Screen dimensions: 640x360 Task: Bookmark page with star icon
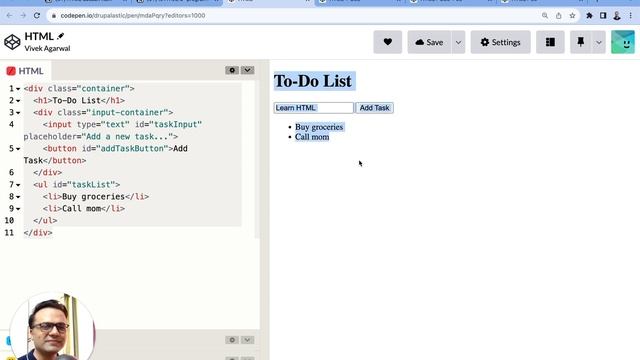tap(572, 16)
